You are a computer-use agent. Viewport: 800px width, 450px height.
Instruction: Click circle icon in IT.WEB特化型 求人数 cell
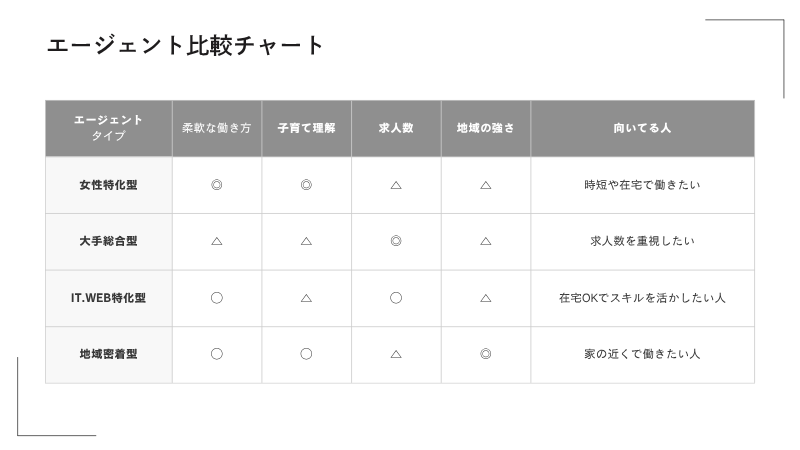click(396, 298)
